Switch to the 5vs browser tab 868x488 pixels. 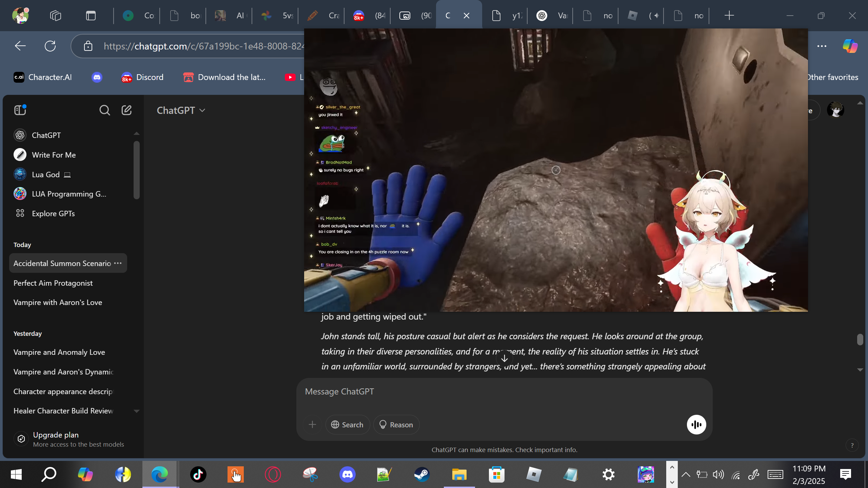[x=275, y=16]
